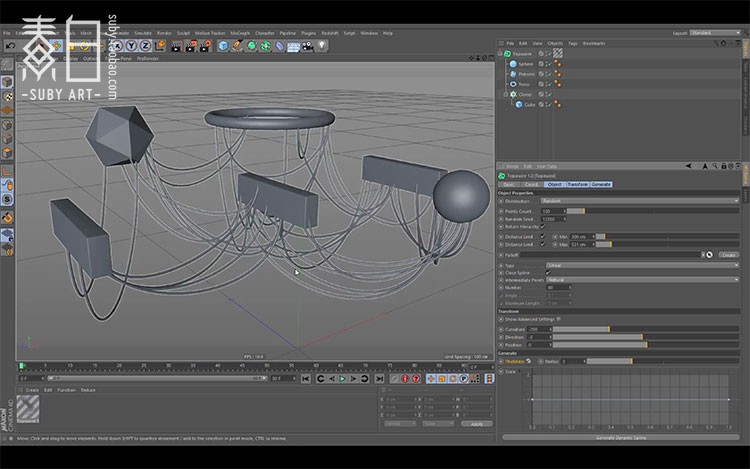The height and width of the screenshot is (469, 750).
Task: Toggle the Close Spline checkbox
Action: click(x=548, y=273)
